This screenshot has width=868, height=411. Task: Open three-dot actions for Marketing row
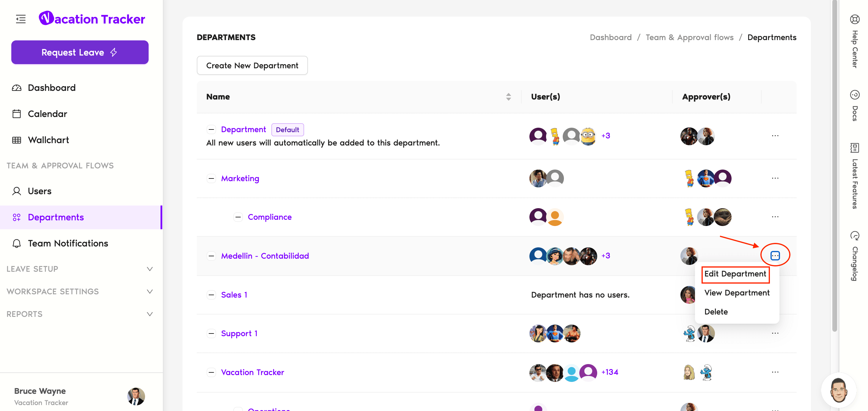pyautogui.click(x=775, y=178)
